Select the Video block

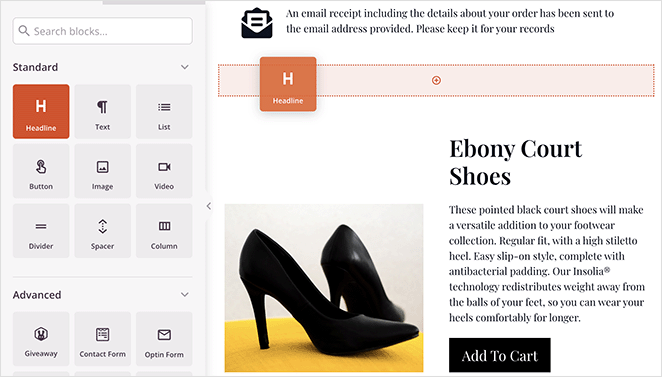[164, 171]
